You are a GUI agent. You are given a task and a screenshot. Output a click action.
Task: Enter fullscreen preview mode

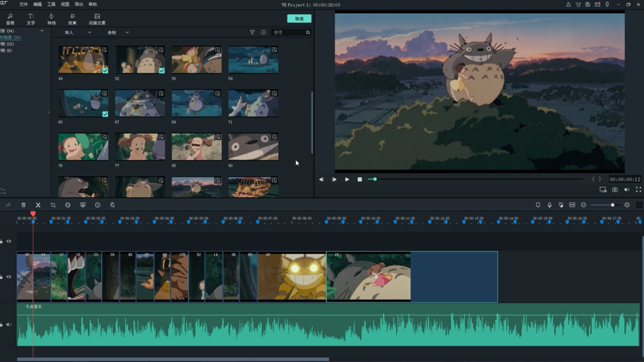coord(639,190)
